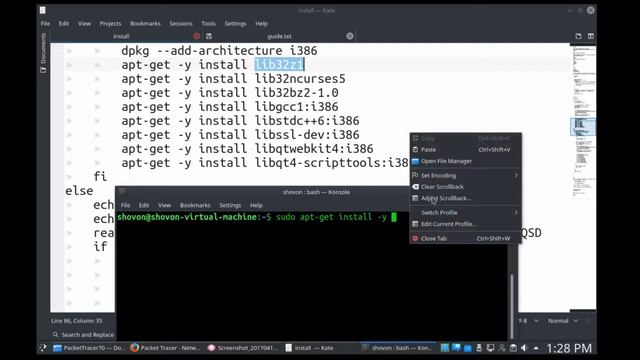This screenshot has width=640, height=360.
Task: Open Kate's View menu
Action: point(84,24)
